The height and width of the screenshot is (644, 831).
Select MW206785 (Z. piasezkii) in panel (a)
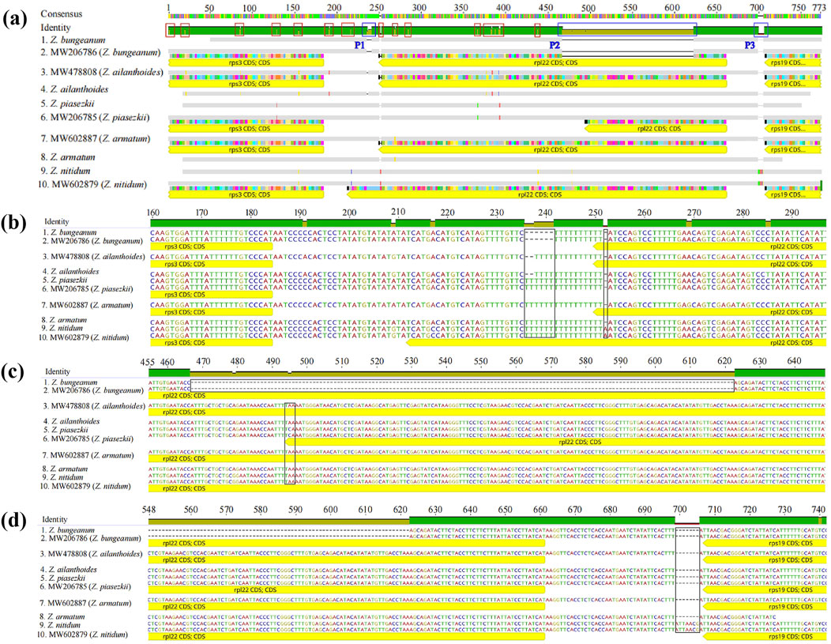[x=95, y=117]
